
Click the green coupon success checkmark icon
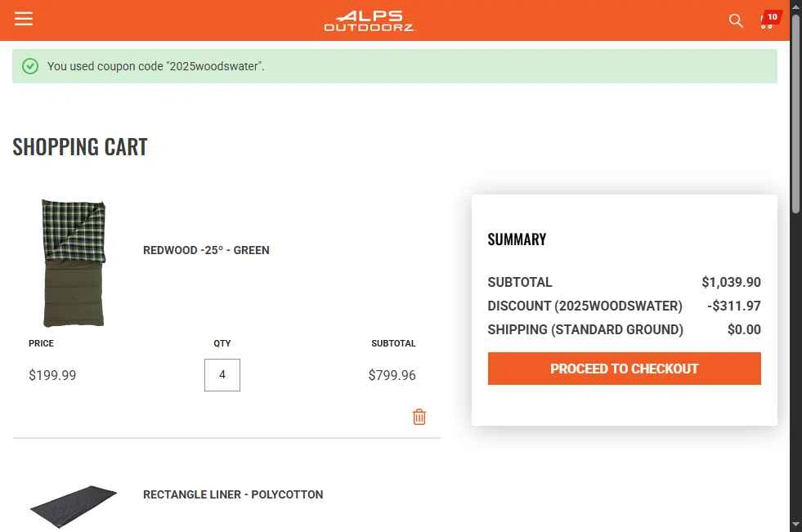(x=30, y=66)
